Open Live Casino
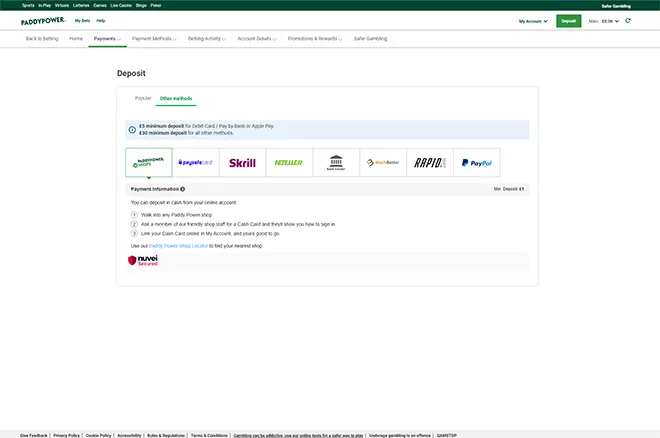Image resolution: width=660 pixels, height=438 pixels. click(x=121, y=5)
